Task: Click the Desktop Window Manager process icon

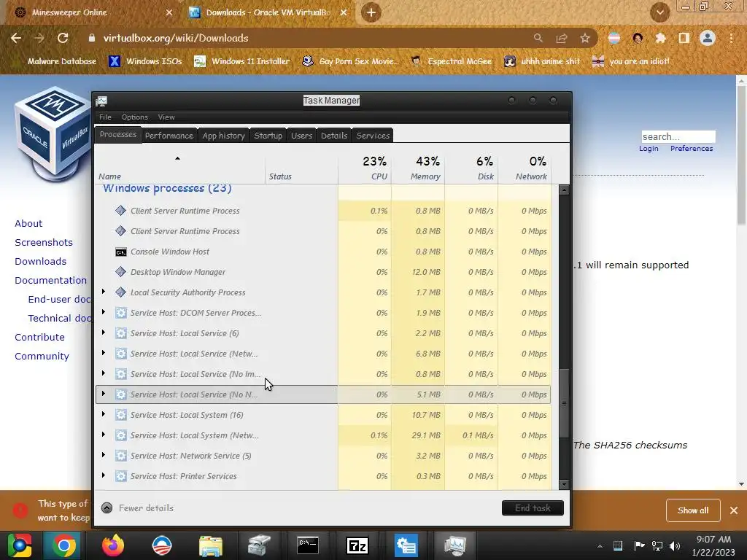Action: click(121, 272)
